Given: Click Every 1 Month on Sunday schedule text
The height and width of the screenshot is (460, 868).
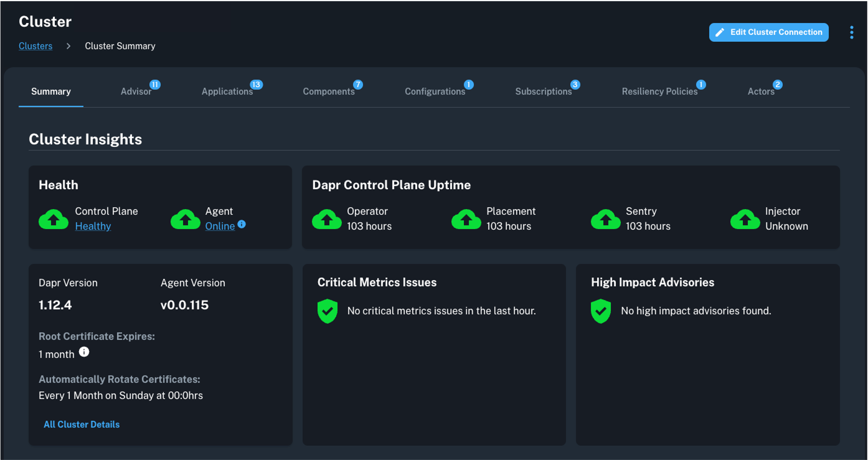Looking at the screenshot, I should pyautogui.click(x=121, y=395).
